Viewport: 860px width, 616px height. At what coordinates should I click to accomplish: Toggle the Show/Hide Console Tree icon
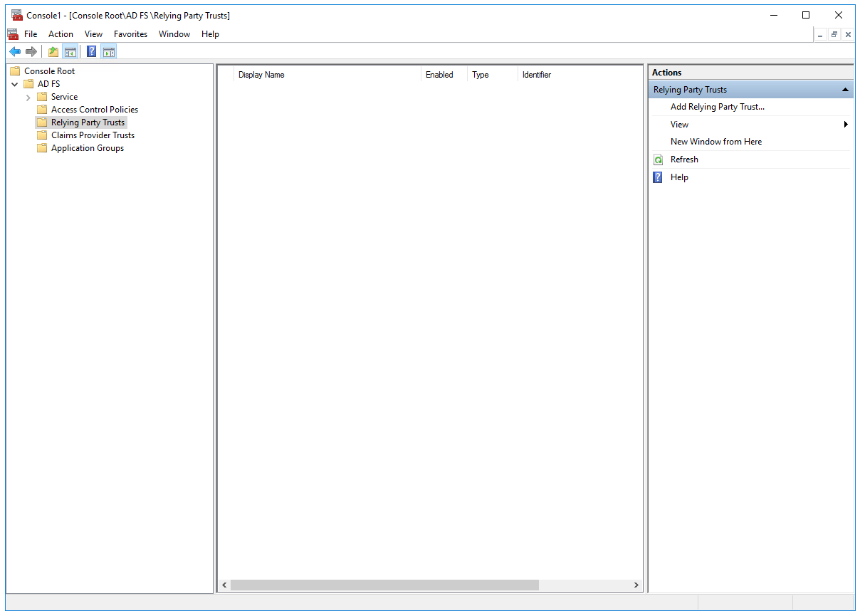(x=70, y=51)
